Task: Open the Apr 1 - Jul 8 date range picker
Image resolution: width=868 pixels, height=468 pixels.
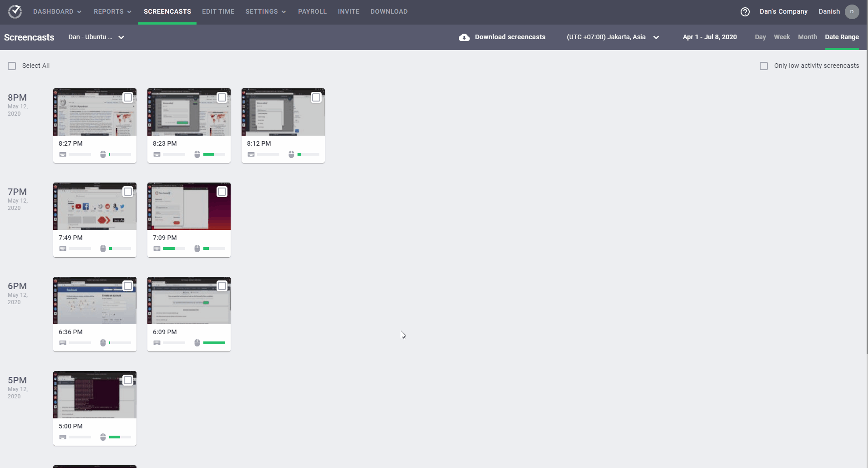Action: click(709, 37)
